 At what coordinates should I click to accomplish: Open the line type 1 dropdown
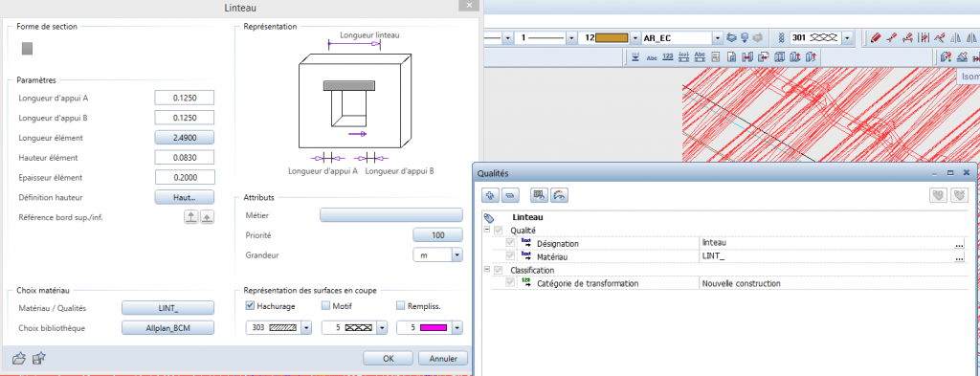tap(571, 38)
